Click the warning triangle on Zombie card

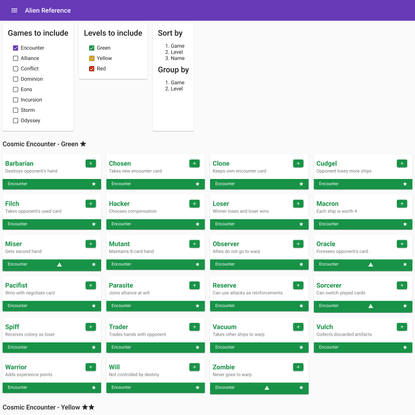click(267, 388)
